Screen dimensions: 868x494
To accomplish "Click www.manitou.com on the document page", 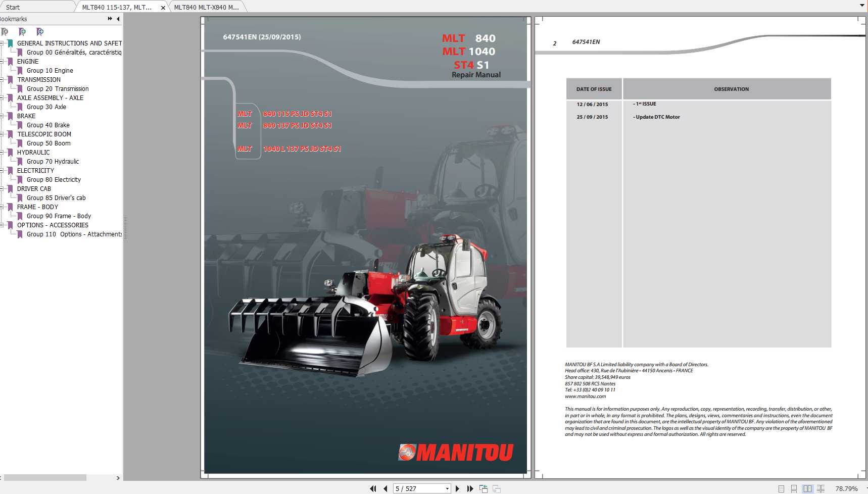I will click(x=585, y=397).
